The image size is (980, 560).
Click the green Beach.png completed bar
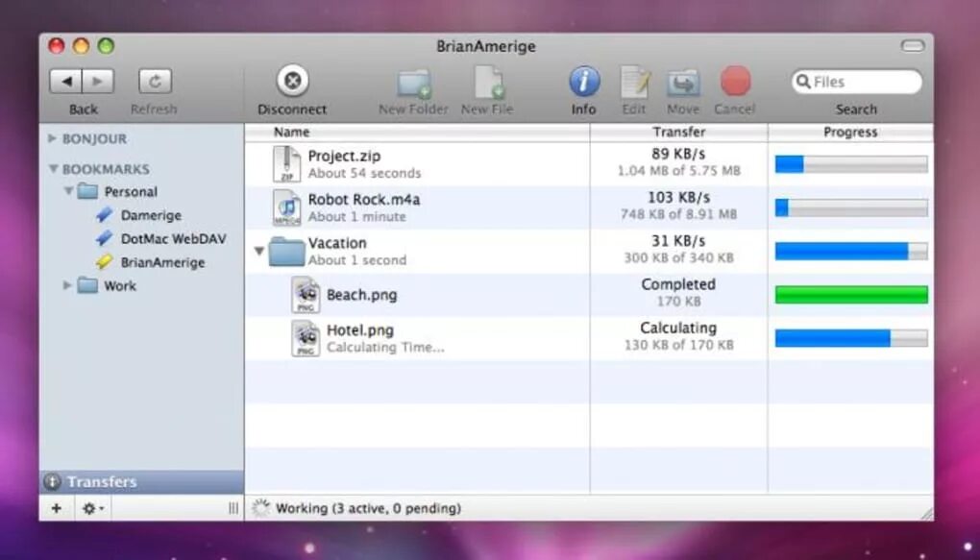tap(851, 294)
